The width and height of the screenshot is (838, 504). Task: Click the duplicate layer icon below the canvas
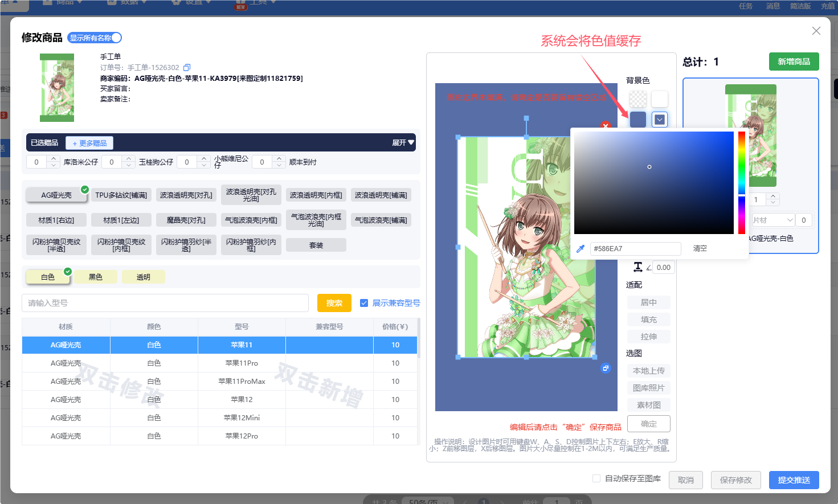(x=606, y=368)
